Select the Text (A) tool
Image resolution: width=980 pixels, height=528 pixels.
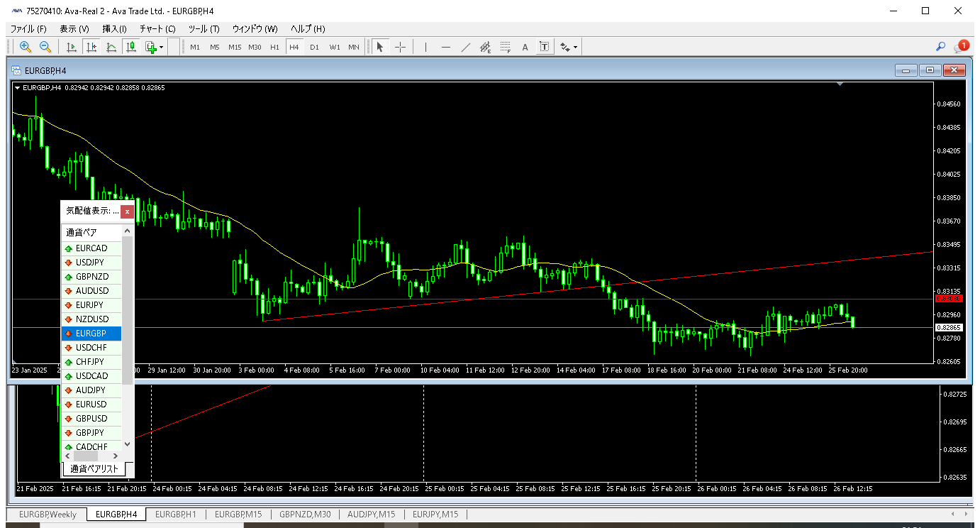coord(525,47)
